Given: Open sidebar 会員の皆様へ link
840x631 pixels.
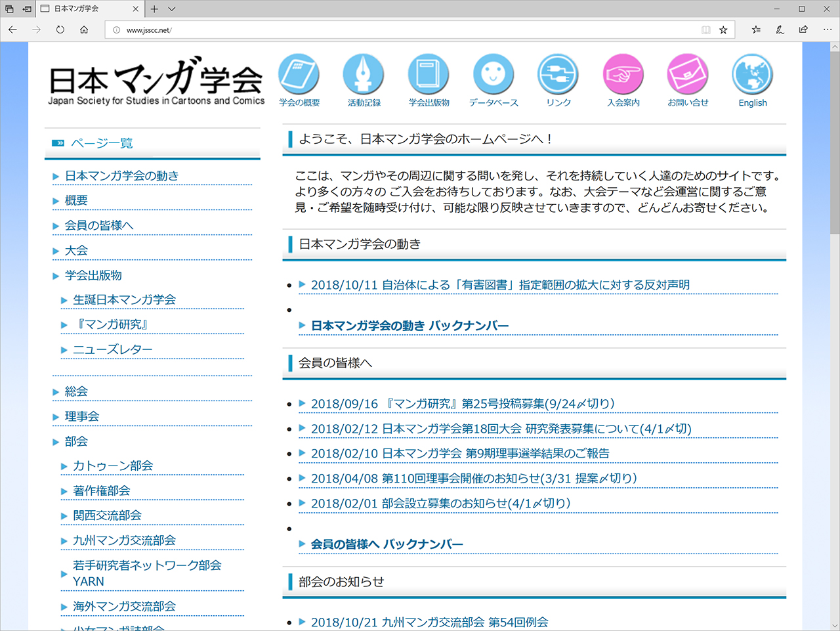Looking at the screenshot, I should tap(99, 225).
